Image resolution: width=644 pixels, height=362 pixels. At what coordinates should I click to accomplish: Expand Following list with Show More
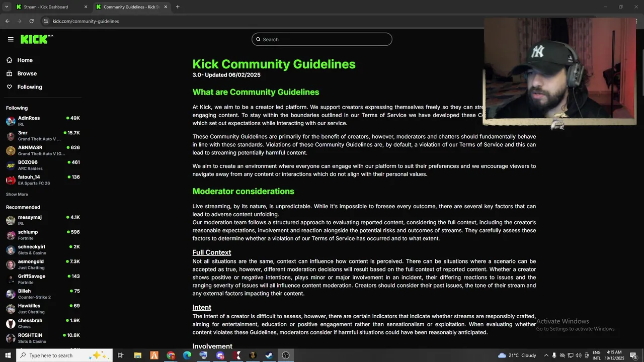click(x=17, y=195)
